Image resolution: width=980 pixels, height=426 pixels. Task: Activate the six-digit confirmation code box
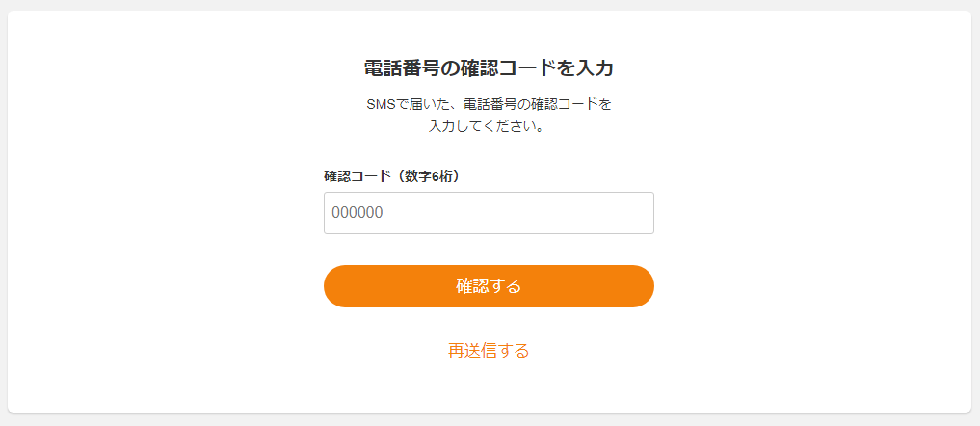click(x=489, y=213)
